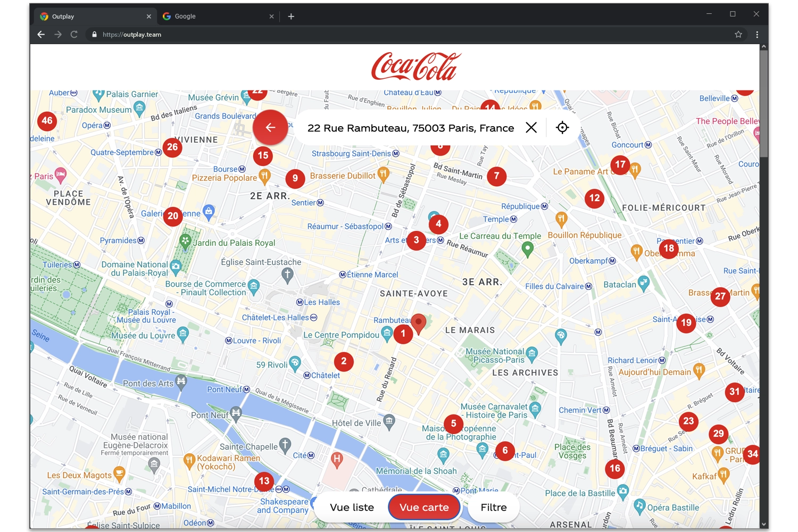Click the Bouillon République restaurant icon

click(561, 218)
